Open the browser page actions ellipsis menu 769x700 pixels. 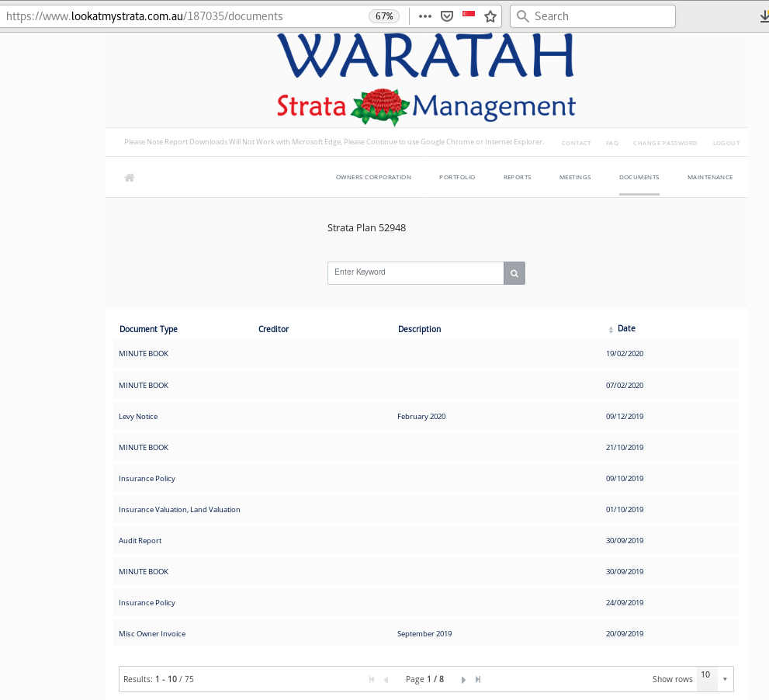pyautogui.click(x=424, y=16)
